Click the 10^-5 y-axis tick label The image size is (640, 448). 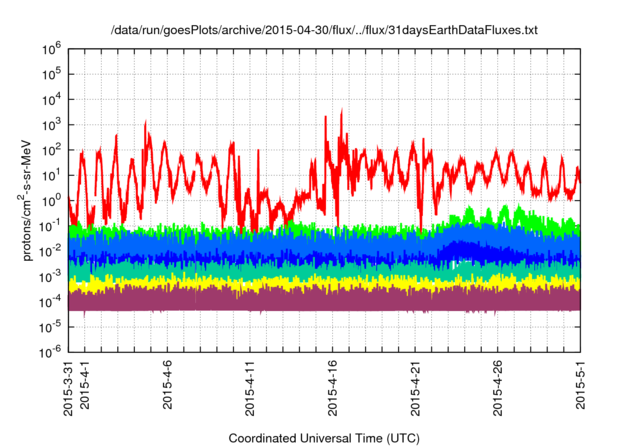click(x=51, y=327)
